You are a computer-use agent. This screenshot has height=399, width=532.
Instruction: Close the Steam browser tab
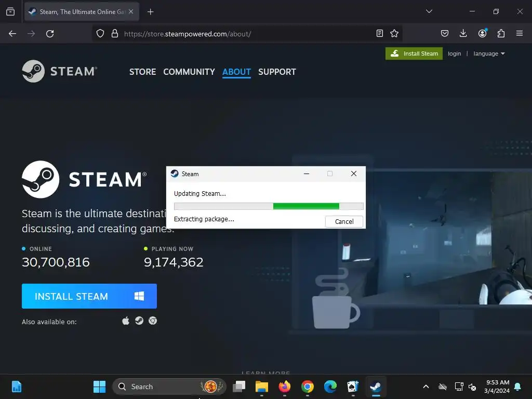tap(131, 11)
